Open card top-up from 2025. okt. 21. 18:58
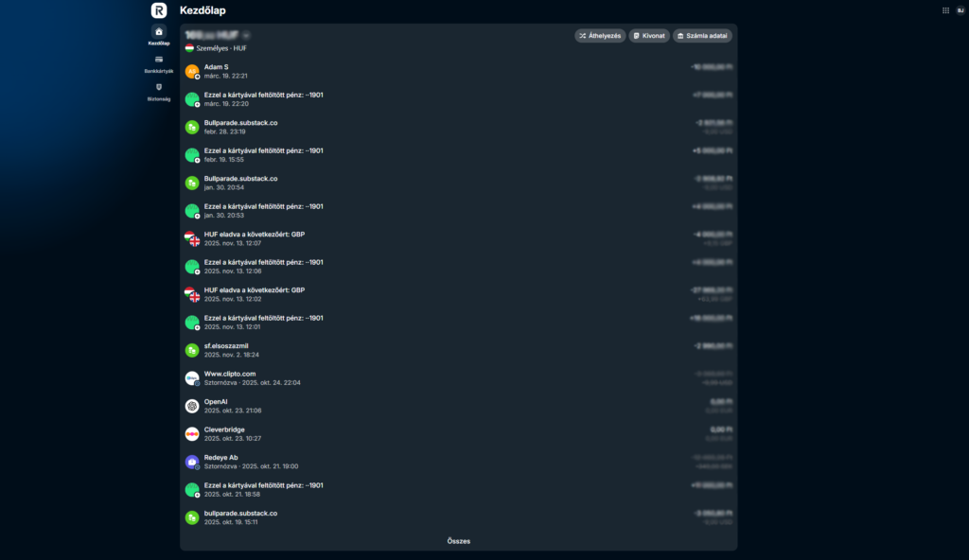The image size is (969, 560). [458, 490]
